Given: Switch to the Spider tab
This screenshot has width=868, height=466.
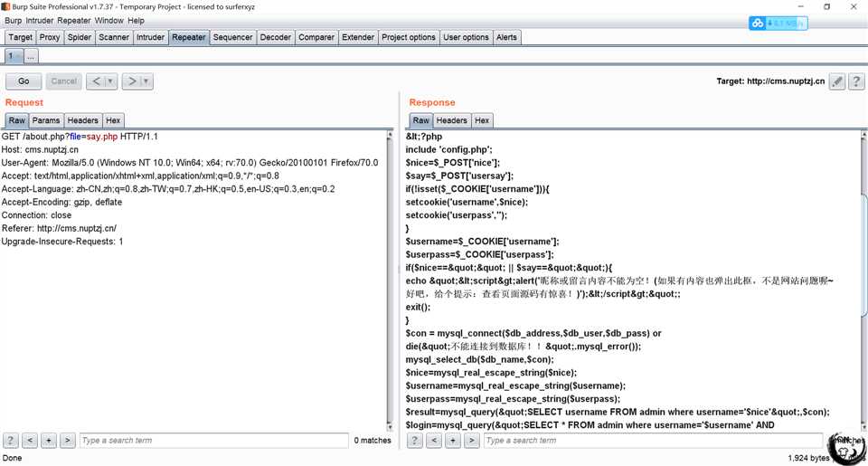Looking at the screenshot, I should (80, 37).
